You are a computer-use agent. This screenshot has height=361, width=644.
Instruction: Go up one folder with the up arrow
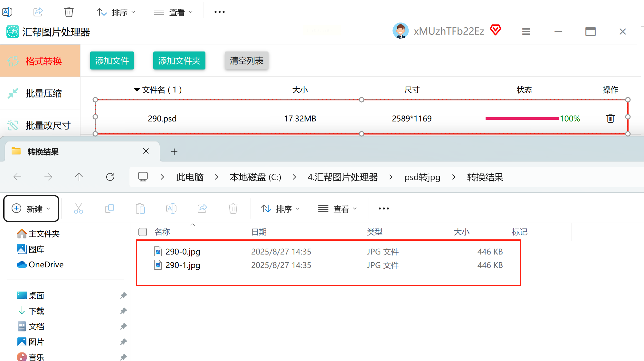coord(79,177)
